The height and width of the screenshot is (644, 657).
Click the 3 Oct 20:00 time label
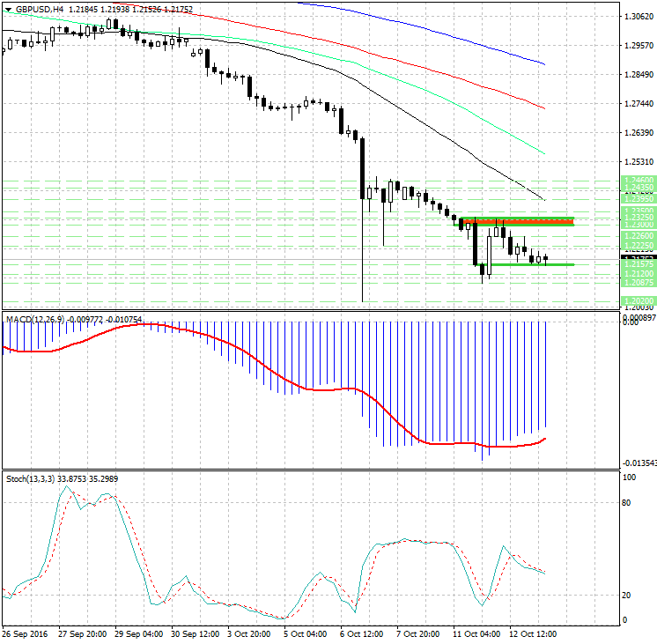[249, 634]
